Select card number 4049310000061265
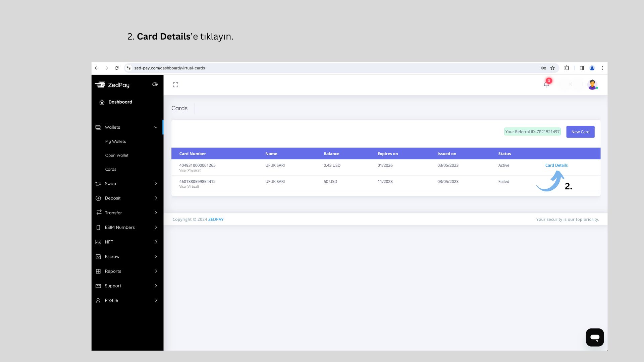Image resolution: width=644 pixels, height=362 pixels. (197, 165)
